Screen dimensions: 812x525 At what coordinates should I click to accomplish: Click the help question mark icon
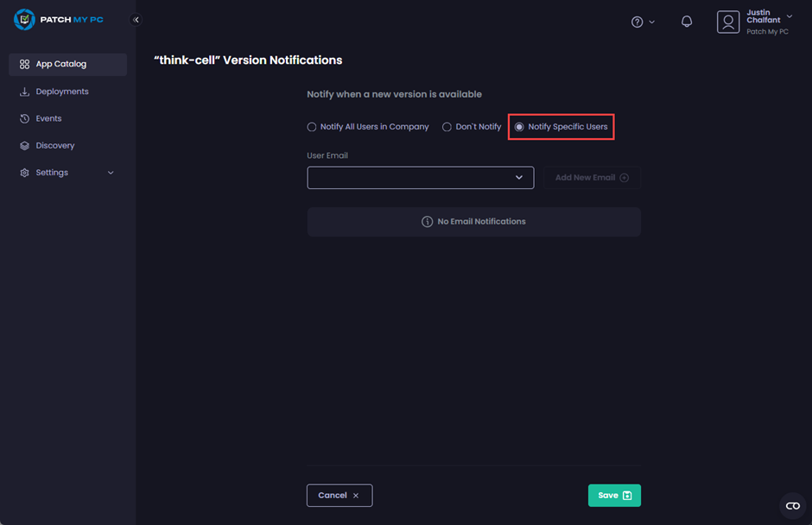point(638,21)
